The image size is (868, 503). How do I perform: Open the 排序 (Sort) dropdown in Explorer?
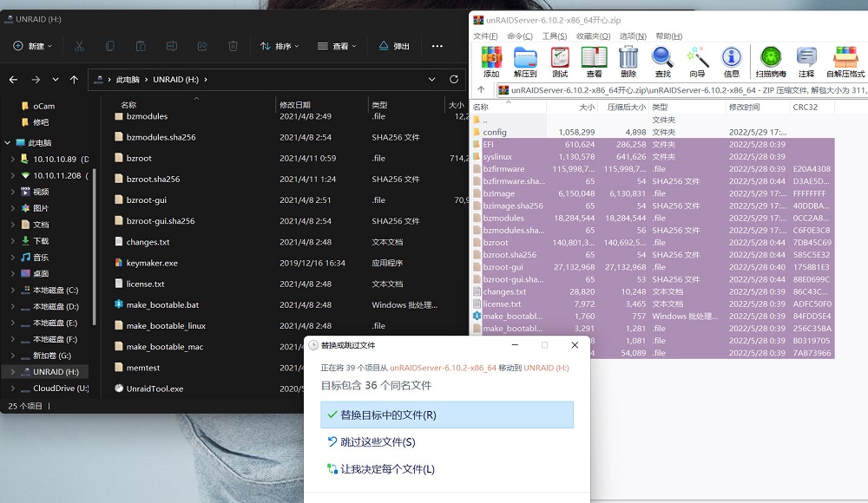pyautogui.click(x=279, y=46)
